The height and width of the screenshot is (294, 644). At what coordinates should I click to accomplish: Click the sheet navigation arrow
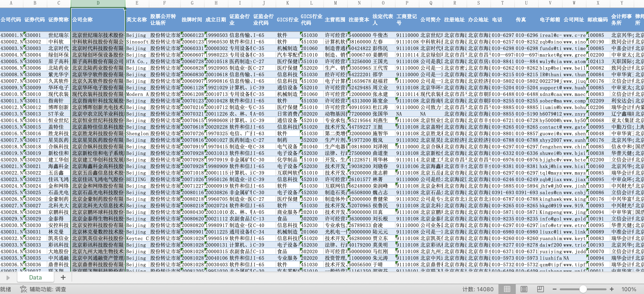(8, 278)
